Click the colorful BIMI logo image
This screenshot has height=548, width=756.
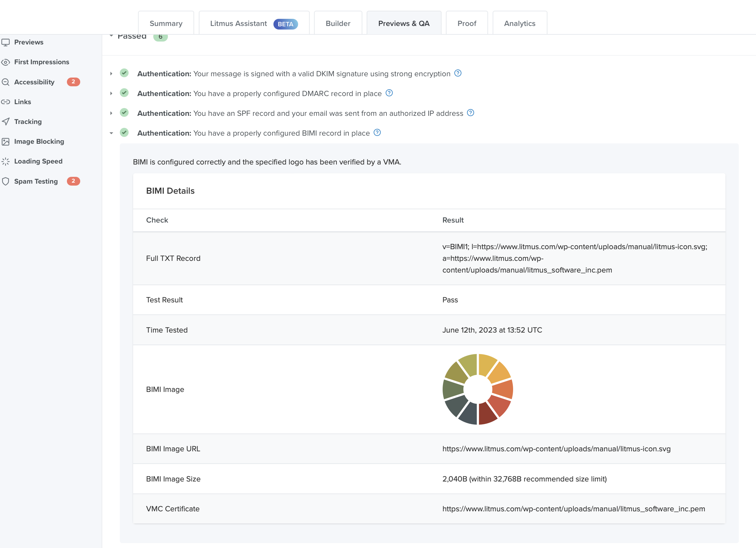coord(477,389)
